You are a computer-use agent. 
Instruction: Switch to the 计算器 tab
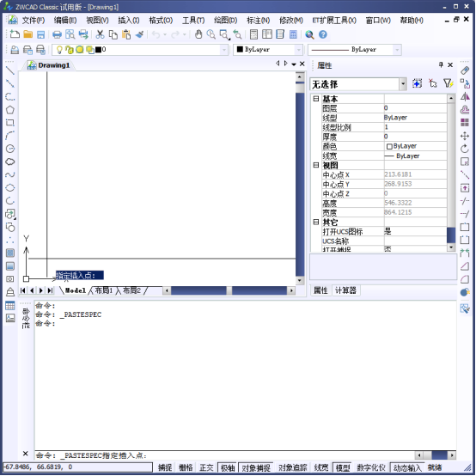345,290
